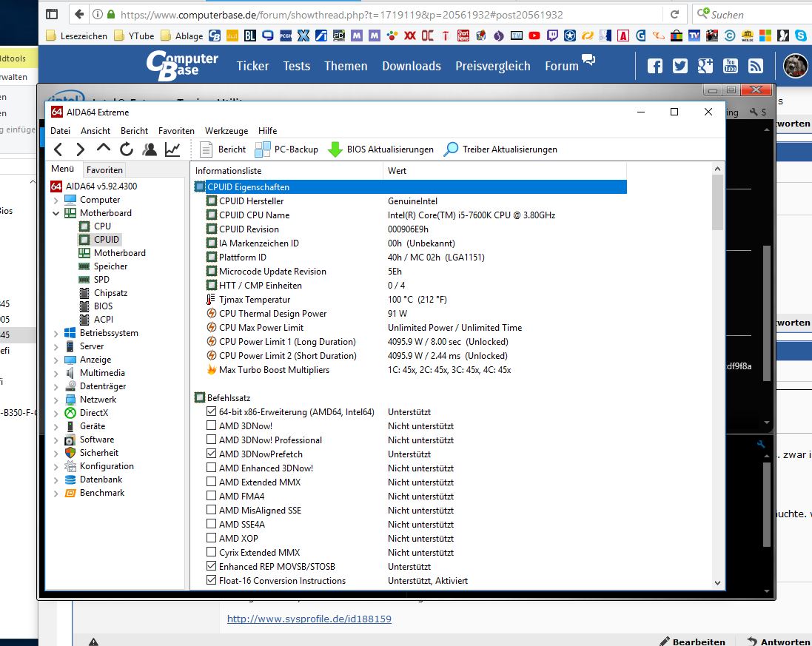This screenshot has width=812, height=646.
Task: Select Speicher in the tree
Action: pyautogui.click(x=110, y=266)
